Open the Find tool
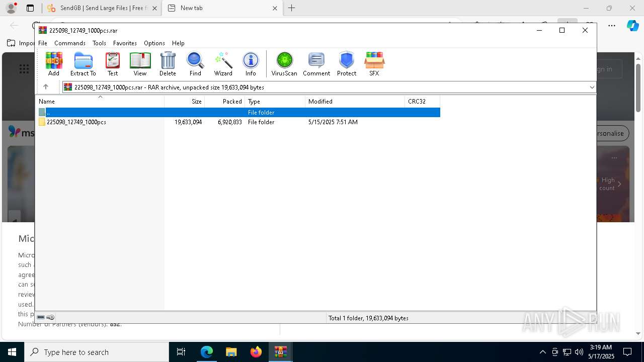Image resolution: width=644 pixels, height=362 pixels. click(195, 64)
